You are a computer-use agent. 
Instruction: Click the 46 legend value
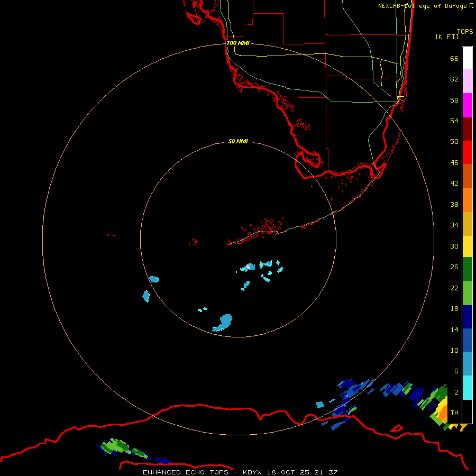click(x=454, y=163)
